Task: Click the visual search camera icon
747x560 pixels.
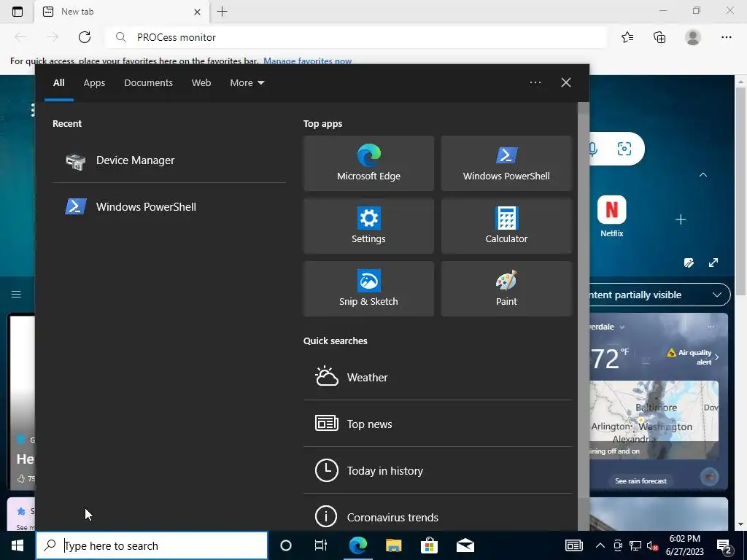Action: (x=624, y=149)
